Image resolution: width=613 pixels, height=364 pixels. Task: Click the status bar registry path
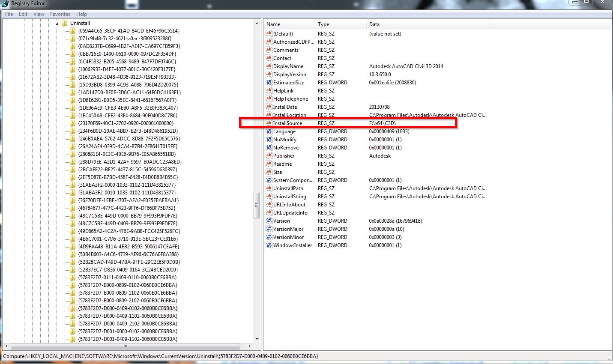160,356
